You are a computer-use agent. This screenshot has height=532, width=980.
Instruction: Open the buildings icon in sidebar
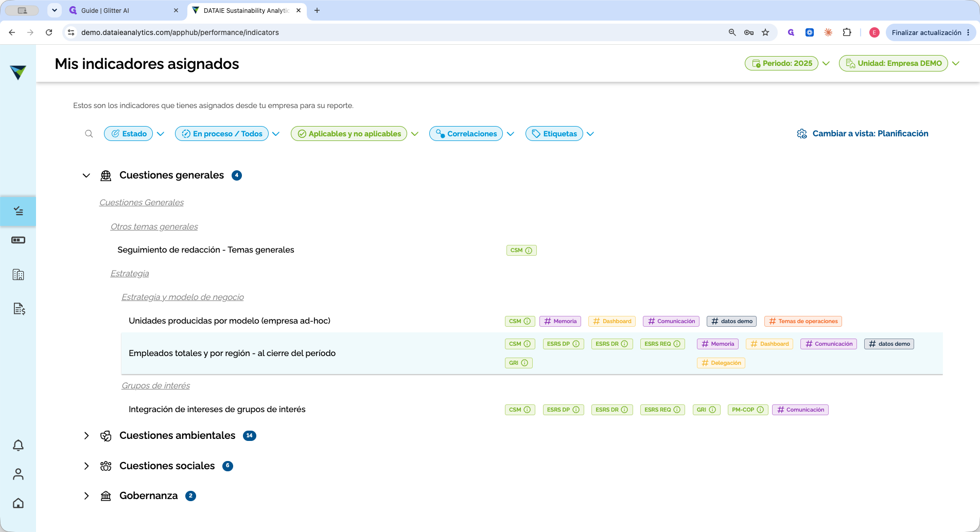point(18,275)
